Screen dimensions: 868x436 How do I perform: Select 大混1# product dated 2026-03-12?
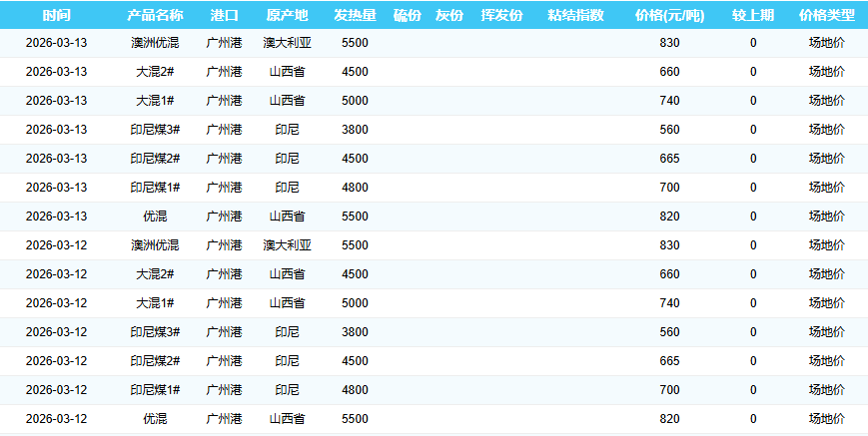pyautogui.click(x=155, y=303)
